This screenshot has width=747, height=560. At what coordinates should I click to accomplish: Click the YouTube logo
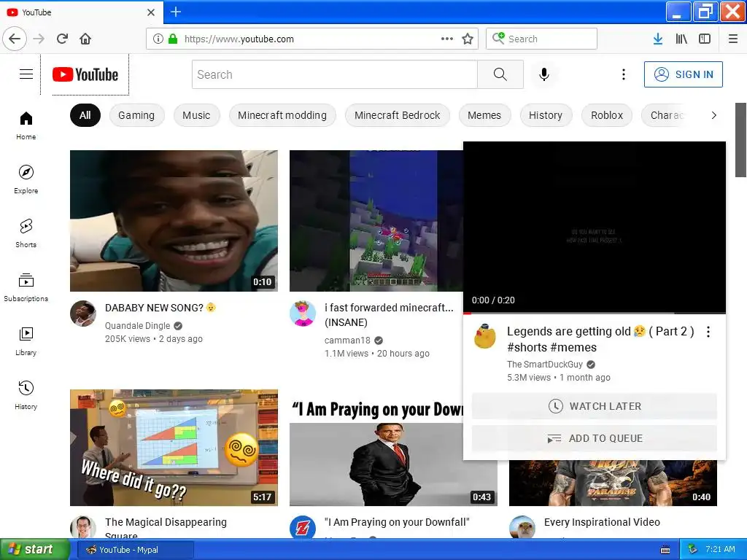[85, 74]
